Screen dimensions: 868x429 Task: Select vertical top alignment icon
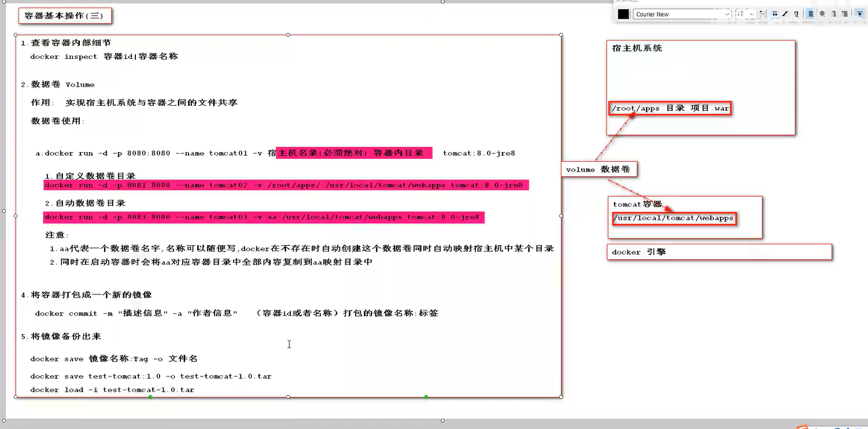coord(860,14)
